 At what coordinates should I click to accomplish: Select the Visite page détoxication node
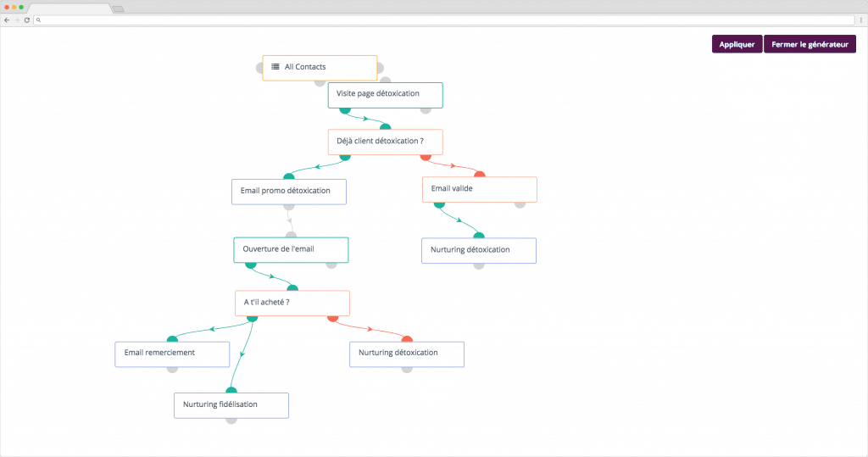coord(386,95)
